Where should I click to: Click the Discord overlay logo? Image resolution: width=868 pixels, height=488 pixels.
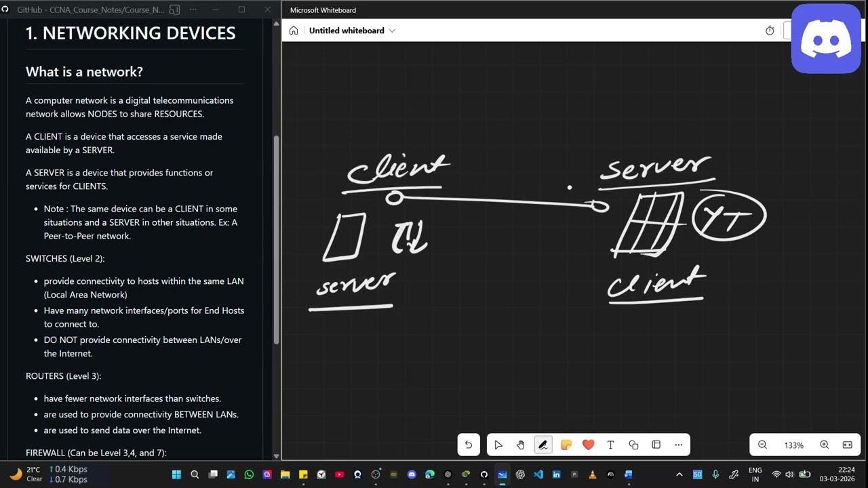coord(826,39)
